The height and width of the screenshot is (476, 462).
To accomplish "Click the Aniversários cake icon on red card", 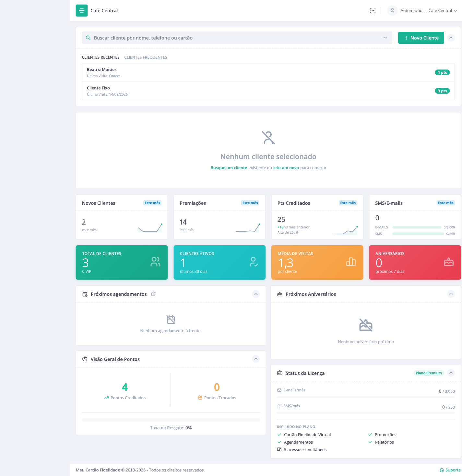I will point(449,262).
